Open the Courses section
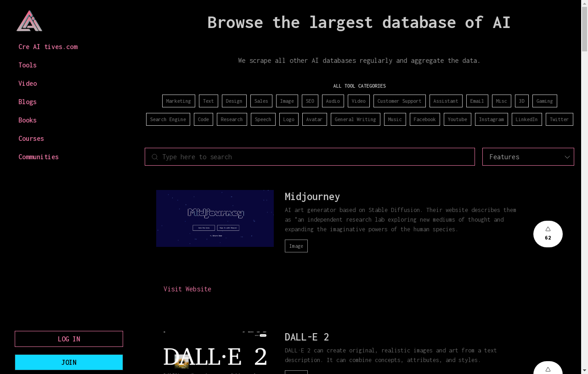The height and width of the screenshot is (374, 588). coord(31,139)
